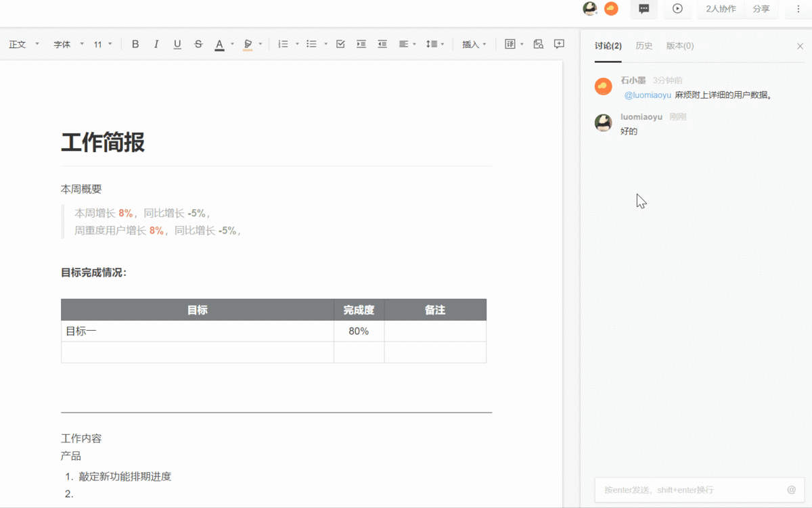Close the discussion side panel
Screen dimensions: 812x508
click(800, 46)
